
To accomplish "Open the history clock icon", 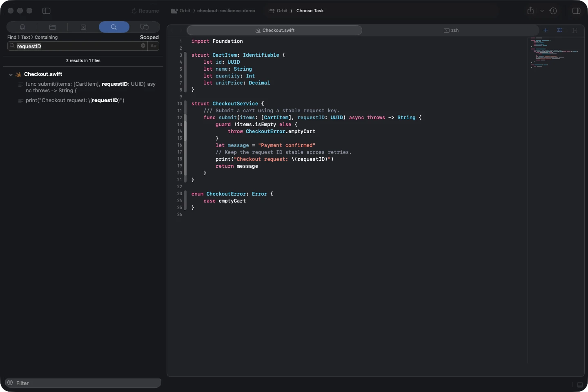I will click(x=553, y=11).
